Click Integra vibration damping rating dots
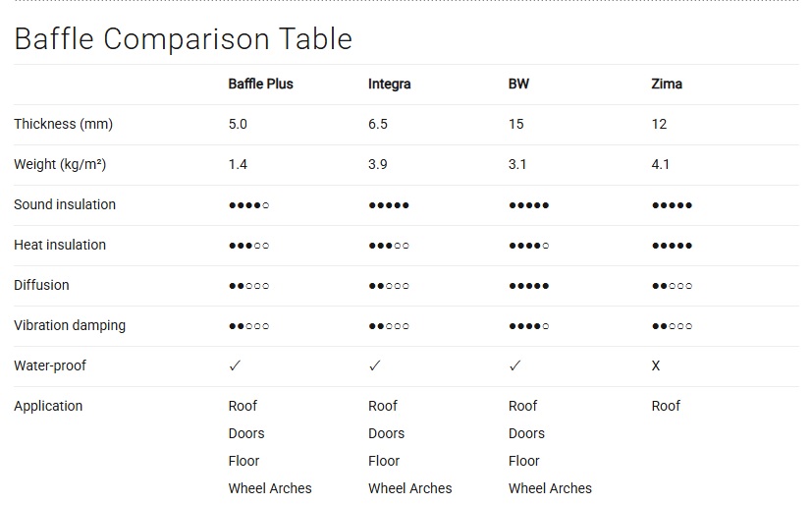Image resolution: width=812 pixels, height=505 pixels. click(x=389, y=326)
